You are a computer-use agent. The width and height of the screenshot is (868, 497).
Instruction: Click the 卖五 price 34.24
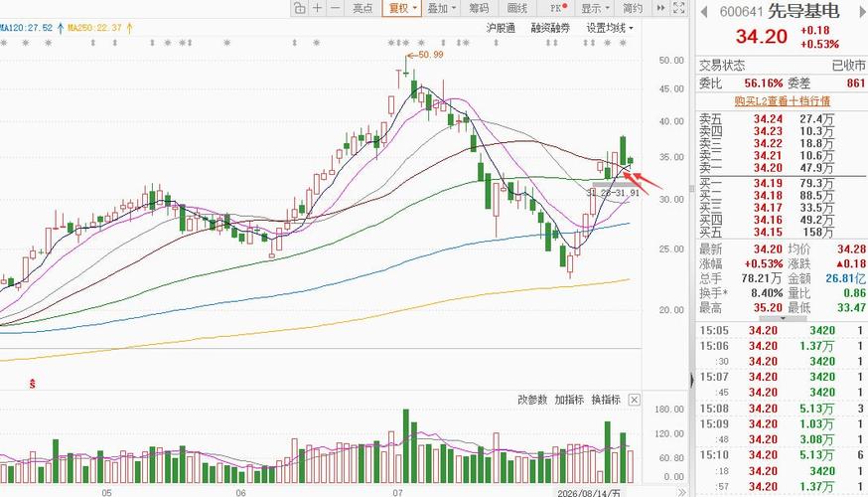coord(768,118)
